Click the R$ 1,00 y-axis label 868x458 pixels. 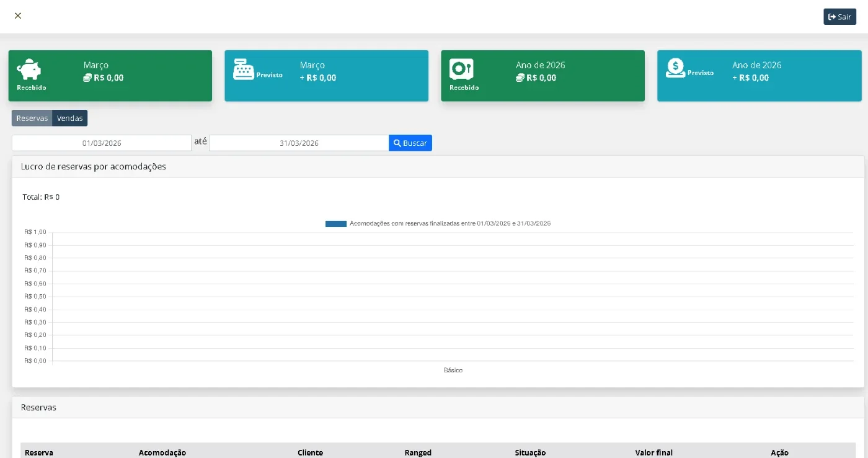(x=35, y=231)
